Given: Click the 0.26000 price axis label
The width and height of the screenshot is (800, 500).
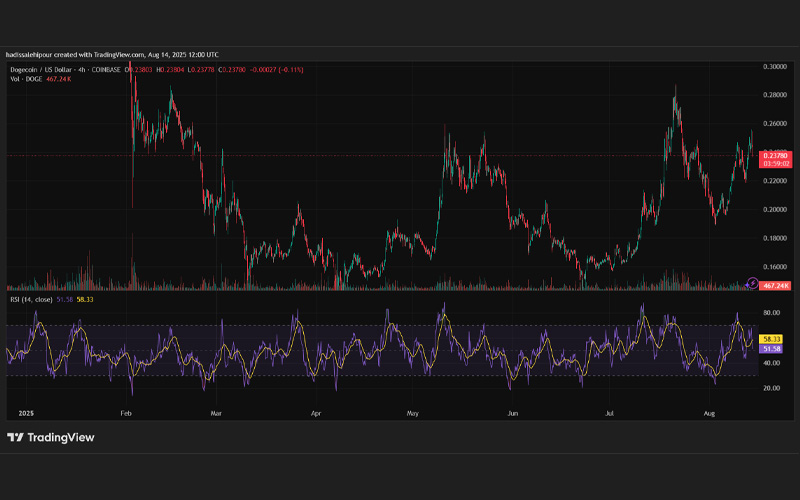Looking at the screenshot, I should click(774, 123).
